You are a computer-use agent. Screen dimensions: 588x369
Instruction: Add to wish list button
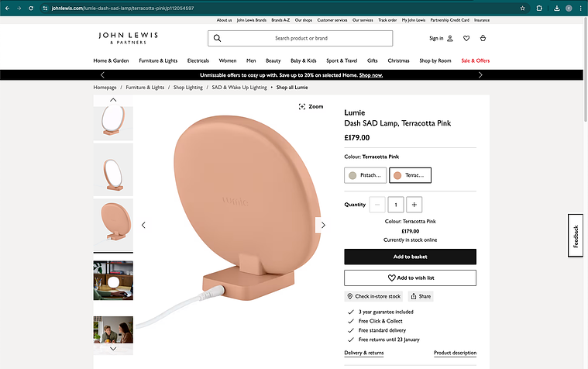(411, 278)
